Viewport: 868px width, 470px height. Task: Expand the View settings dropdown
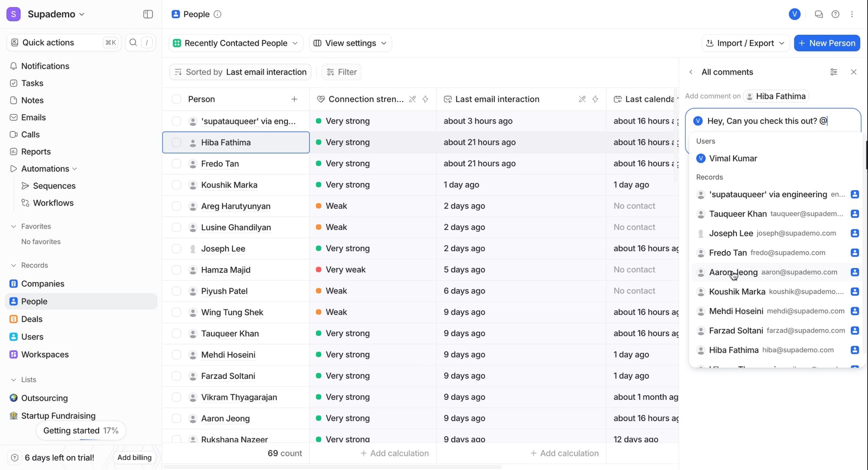350,43
